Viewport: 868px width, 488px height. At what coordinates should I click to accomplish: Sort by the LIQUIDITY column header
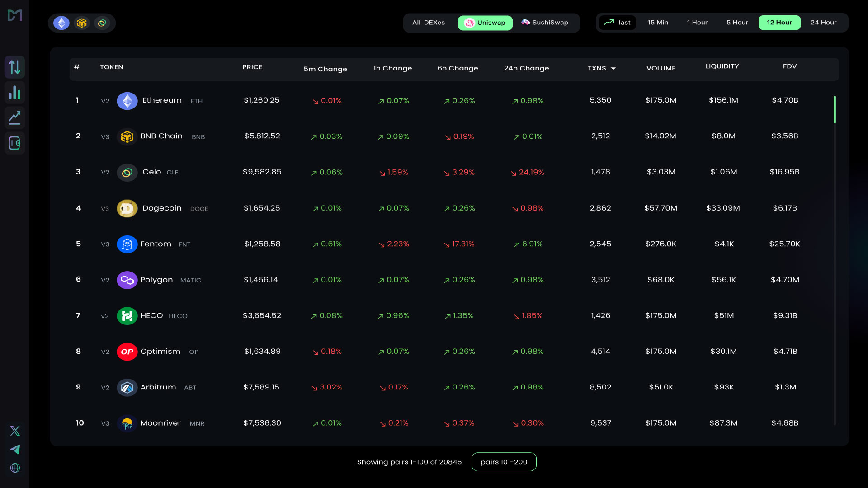(x=722, y=66)
